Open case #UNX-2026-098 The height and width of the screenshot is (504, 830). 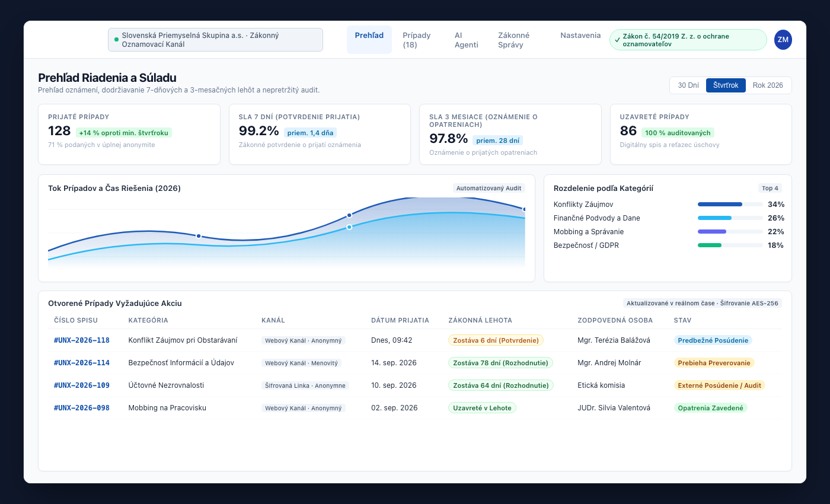[x=82, y=408]
